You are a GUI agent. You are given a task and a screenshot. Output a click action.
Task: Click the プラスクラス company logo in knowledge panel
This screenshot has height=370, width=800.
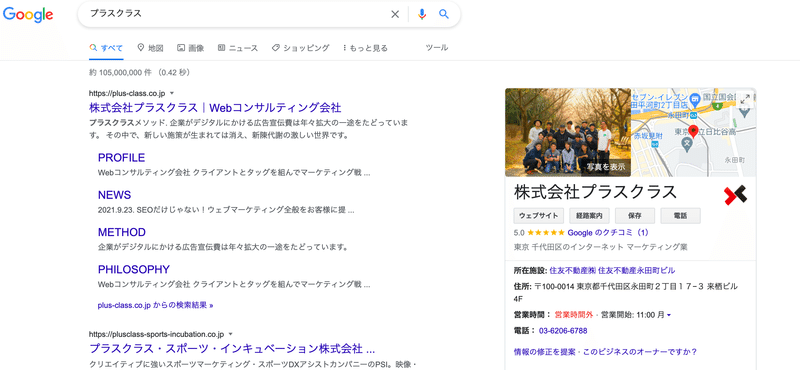(x=735, y=195)
